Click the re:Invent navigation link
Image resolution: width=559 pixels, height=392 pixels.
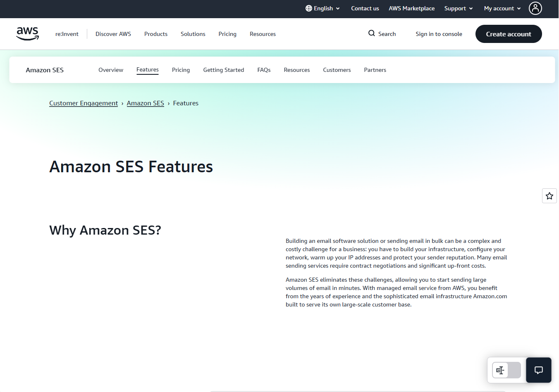[x=67, y=34]
